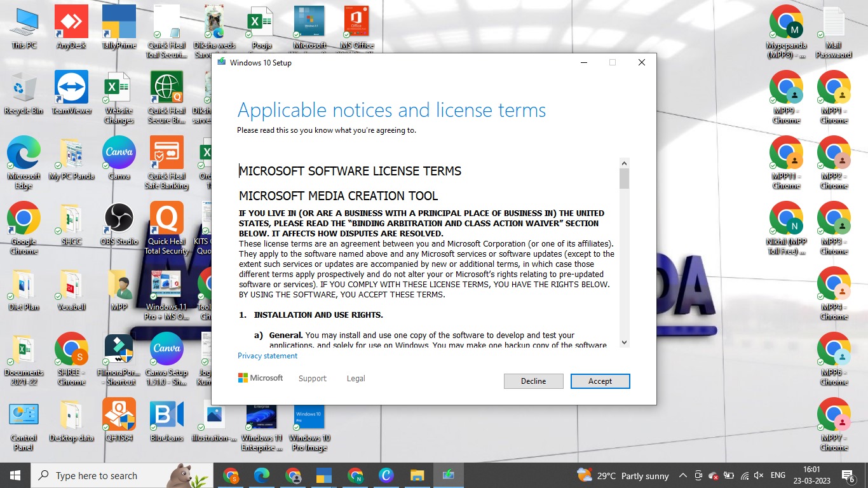The height and width of the screenshot is (488, 868).
Task: Select the Quick Heal Total Security icon
Action: tap(167, 229)
